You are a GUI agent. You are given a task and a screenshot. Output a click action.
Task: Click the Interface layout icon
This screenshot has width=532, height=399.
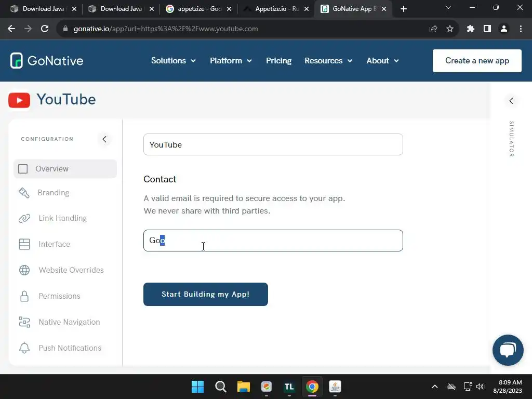[24, 244]
